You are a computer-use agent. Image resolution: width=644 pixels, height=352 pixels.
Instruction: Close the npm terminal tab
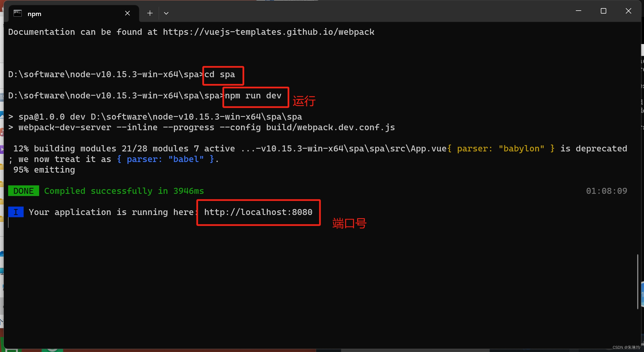(127, 13)
